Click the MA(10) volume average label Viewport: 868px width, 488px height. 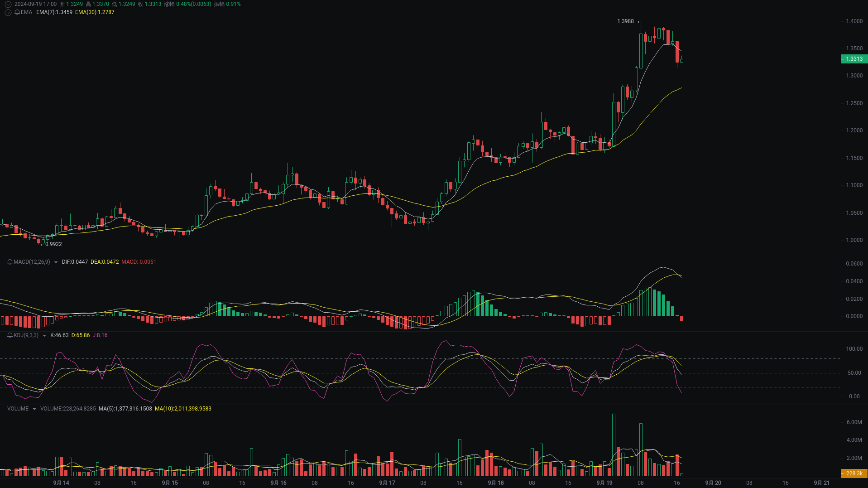coord(183,408)
